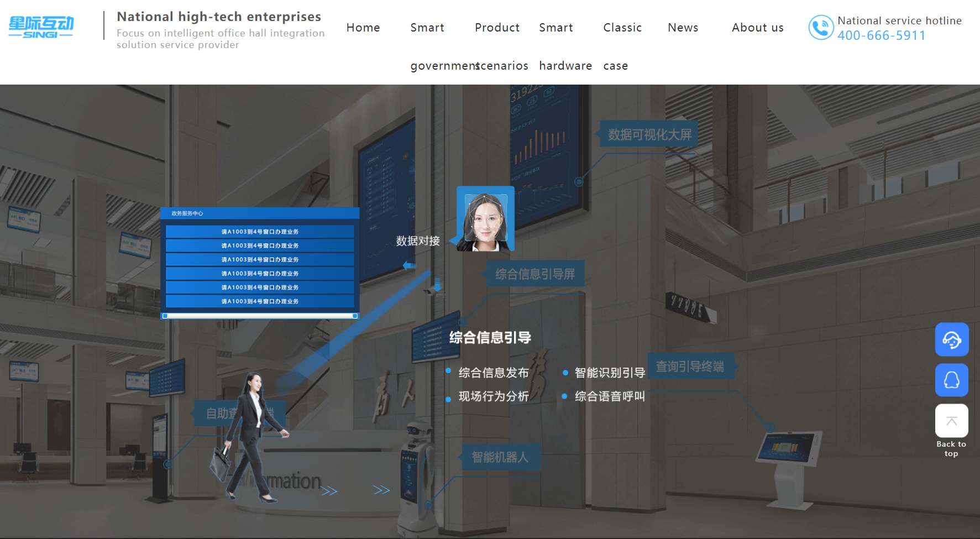Select the 智能机器人 label
Screen dimensions: 980x539
[x=500, y=457]
